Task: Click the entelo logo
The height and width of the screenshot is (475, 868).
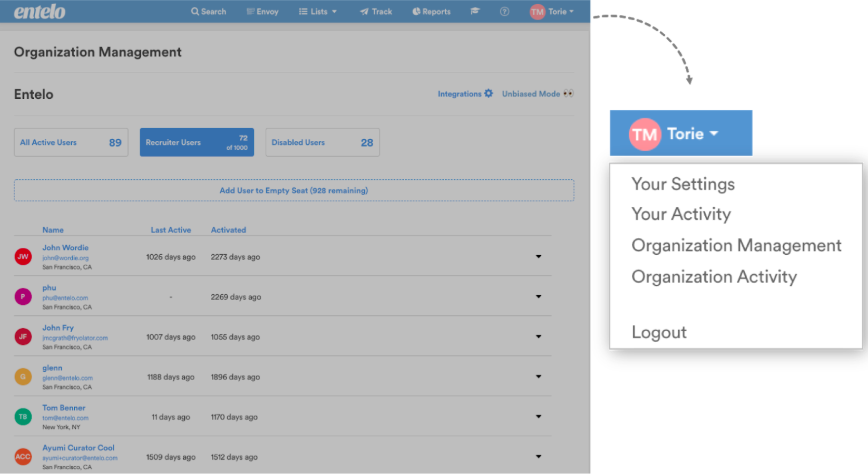Action: (39, 12)
